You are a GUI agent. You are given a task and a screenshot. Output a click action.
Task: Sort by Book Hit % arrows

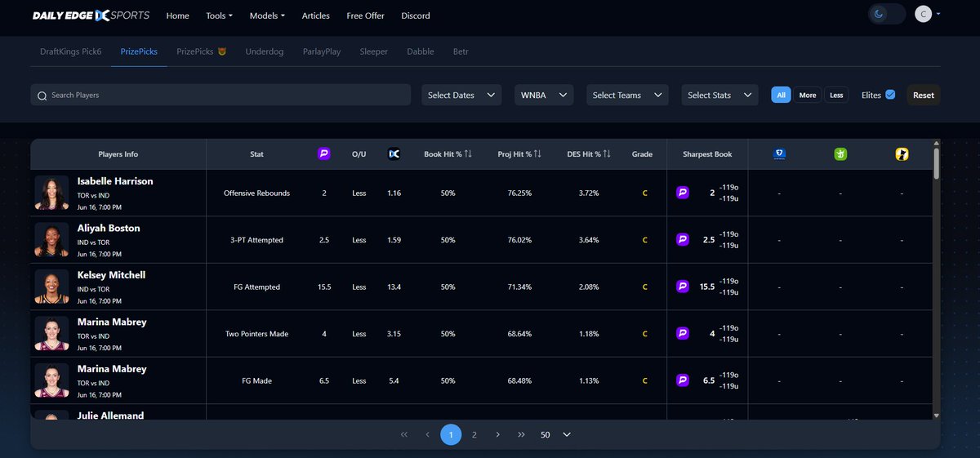click(468, 153)
